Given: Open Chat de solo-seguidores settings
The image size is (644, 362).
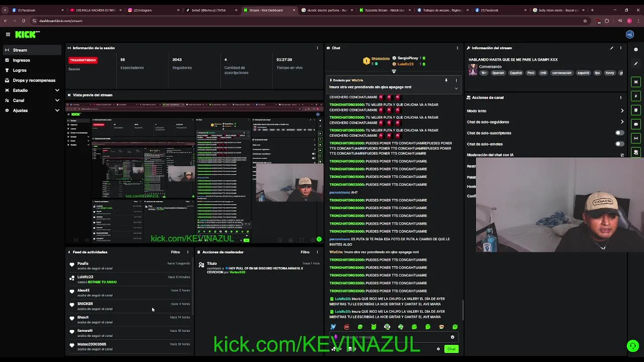Looking at the screenshot, I should (x=622, y=122).
